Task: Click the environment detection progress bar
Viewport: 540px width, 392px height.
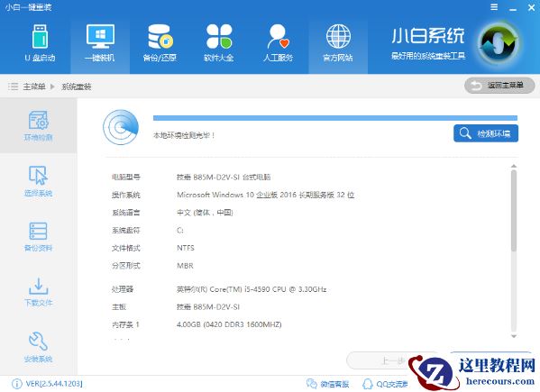Action: [335, 118]
